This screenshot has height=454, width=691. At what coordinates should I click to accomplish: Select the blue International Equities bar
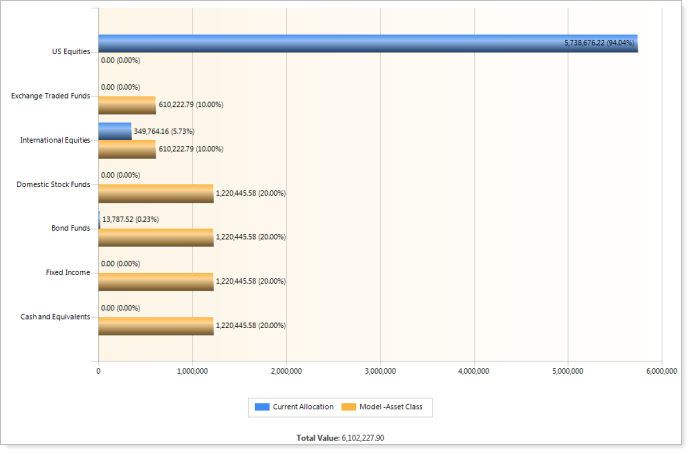115,130
